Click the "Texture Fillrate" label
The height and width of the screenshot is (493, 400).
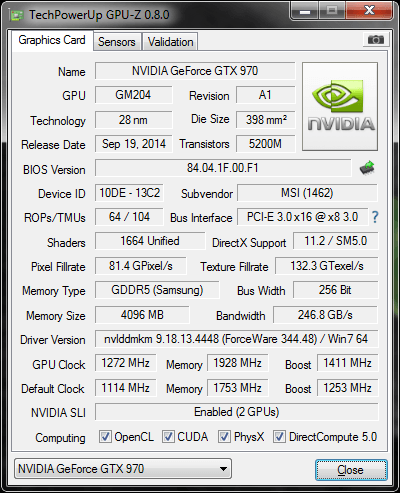pos(234,267)
